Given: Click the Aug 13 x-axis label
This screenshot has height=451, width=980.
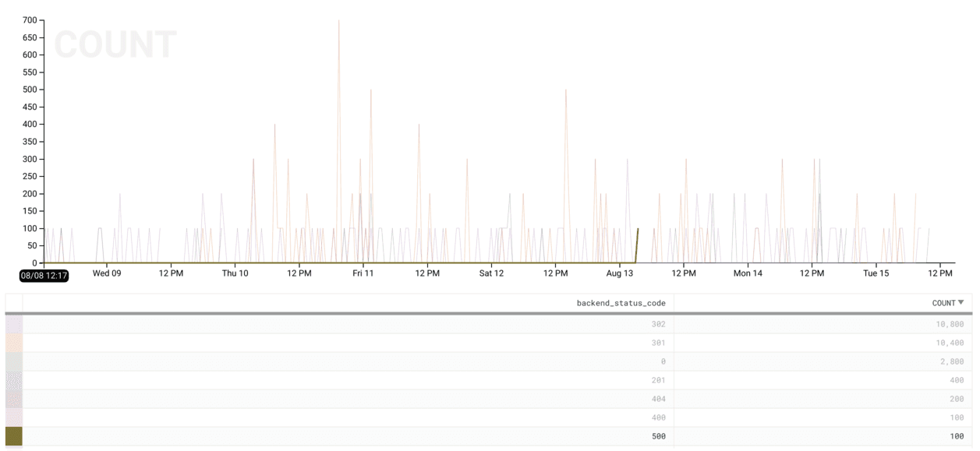Looking at the screenshot, I should coord(620,273).
